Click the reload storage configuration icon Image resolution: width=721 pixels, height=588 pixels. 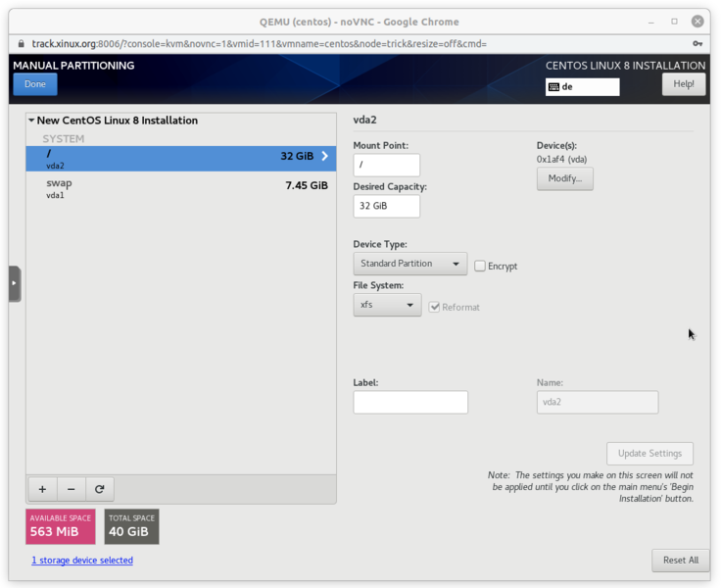[99, 488]
